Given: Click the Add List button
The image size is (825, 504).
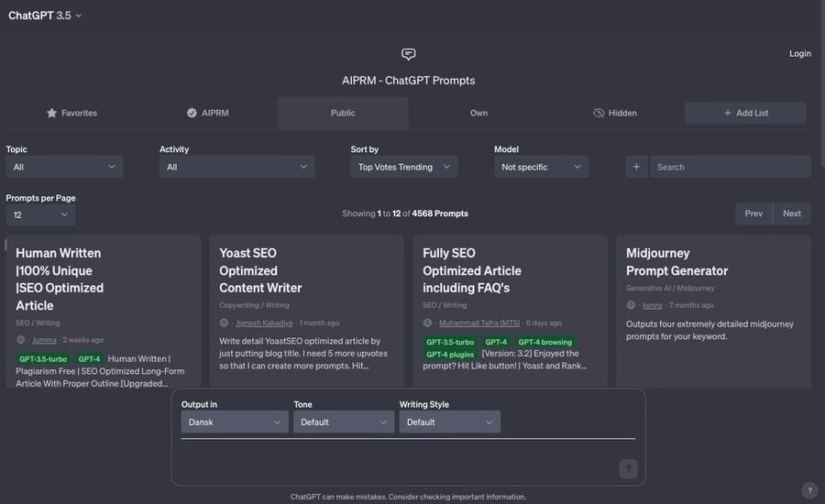Looking at the screenshot, I should [x=745, y=113].
